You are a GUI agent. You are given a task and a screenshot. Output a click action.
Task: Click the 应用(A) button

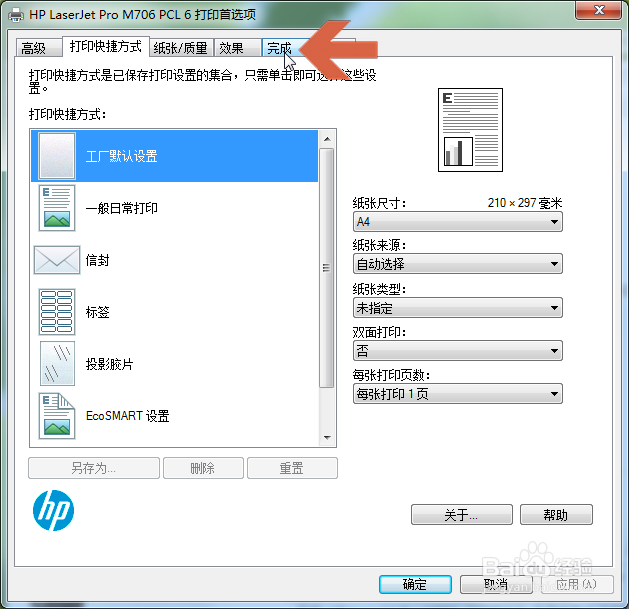[577, 584]
